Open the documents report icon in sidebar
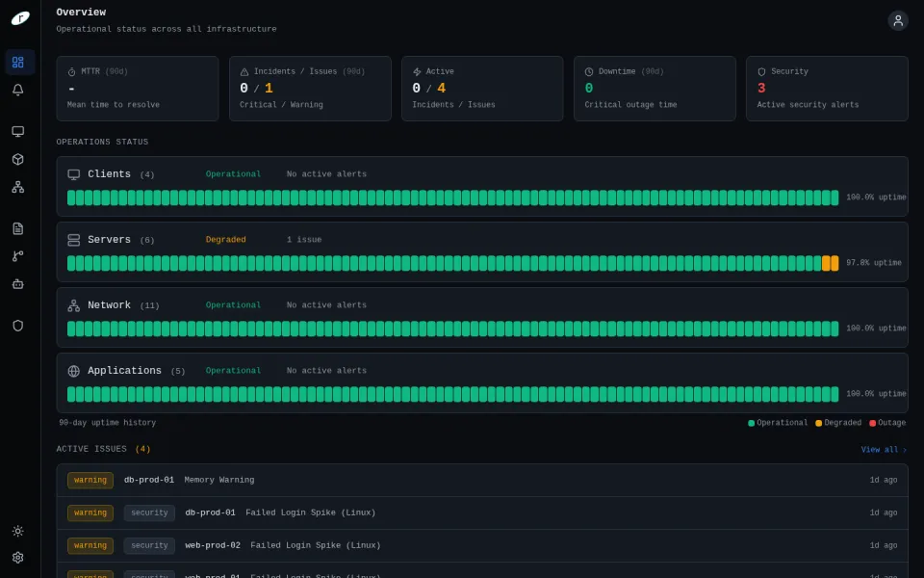 pos(18,228)
